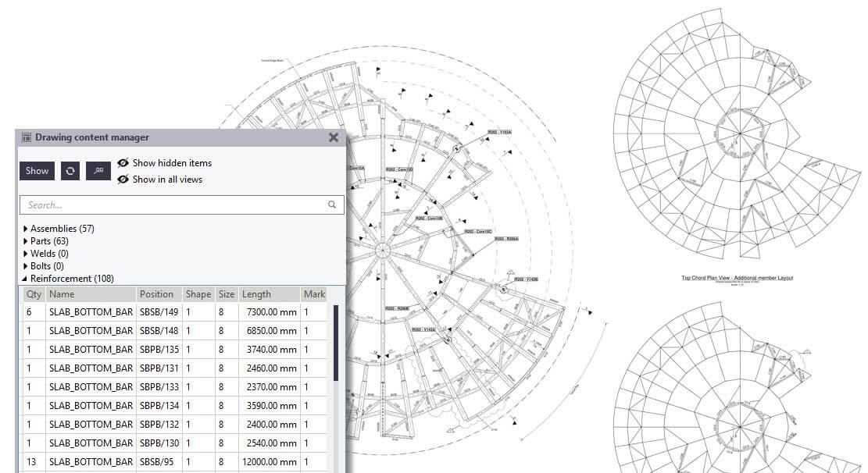Click the reinforcement table scrollbar thumb
This screenshot has height=473, width=868.
tap(336, 343)
